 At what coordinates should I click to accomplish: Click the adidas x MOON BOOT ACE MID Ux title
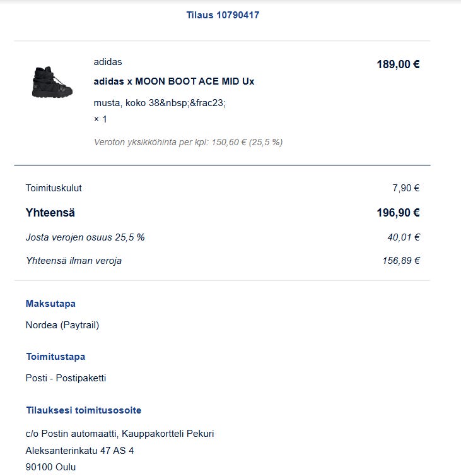point(174,81)
